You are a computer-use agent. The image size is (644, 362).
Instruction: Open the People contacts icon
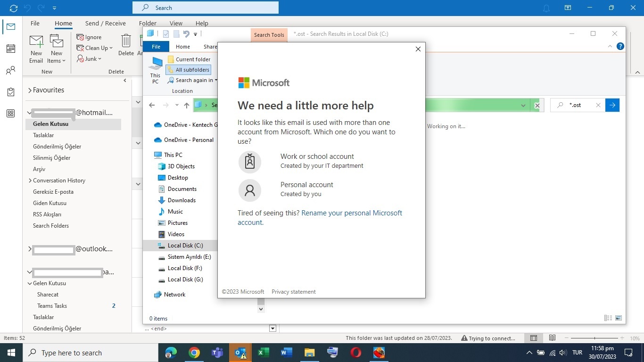(x=10, y=70)
